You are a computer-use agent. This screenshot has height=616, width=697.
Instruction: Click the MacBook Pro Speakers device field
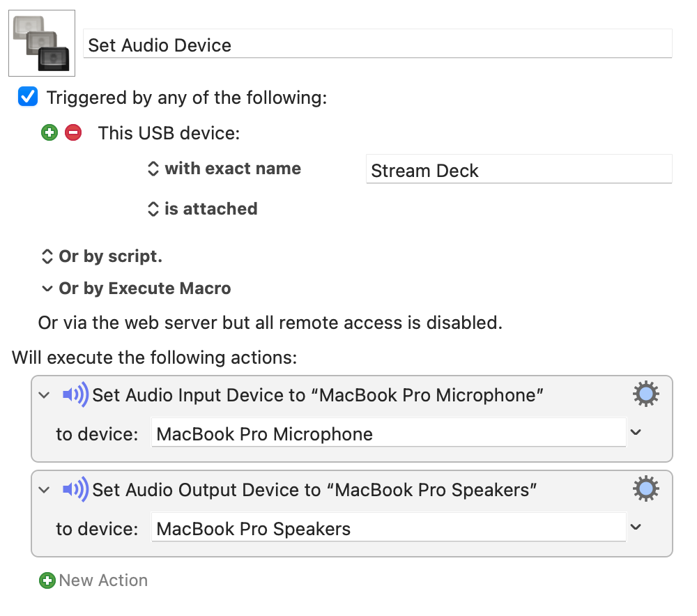tap(388, 528)
